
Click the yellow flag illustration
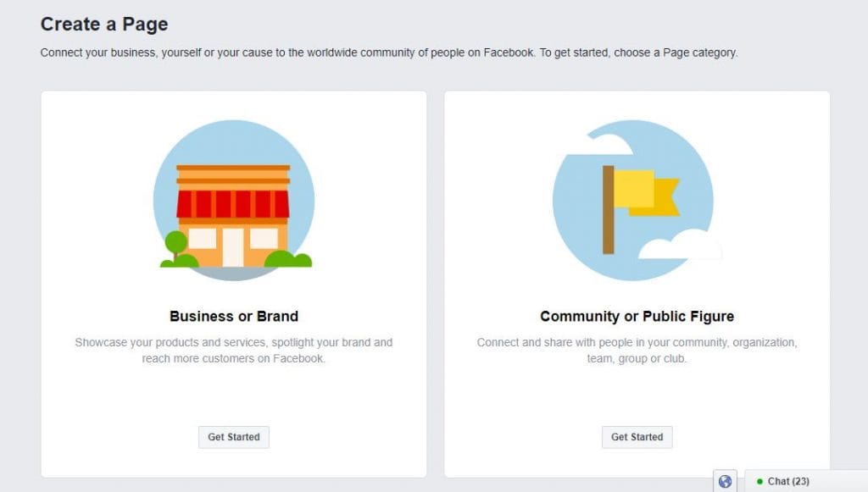pos(647,192)
